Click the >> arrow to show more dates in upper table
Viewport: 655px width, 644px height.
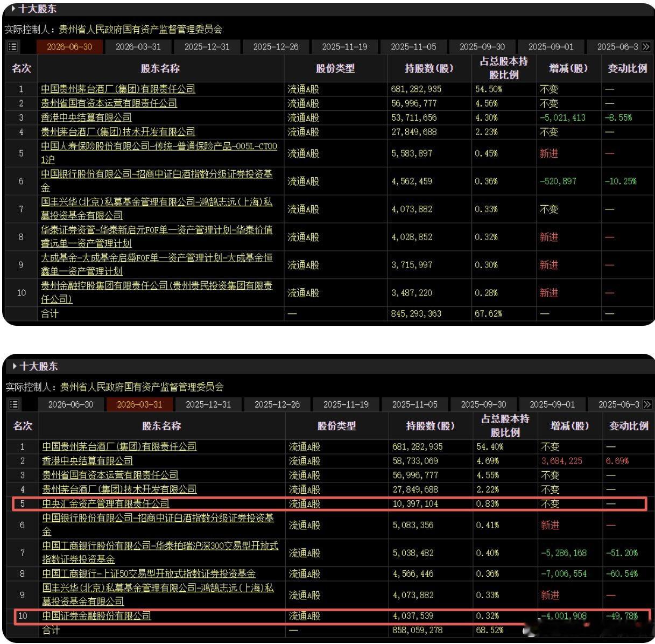(646, 47)
